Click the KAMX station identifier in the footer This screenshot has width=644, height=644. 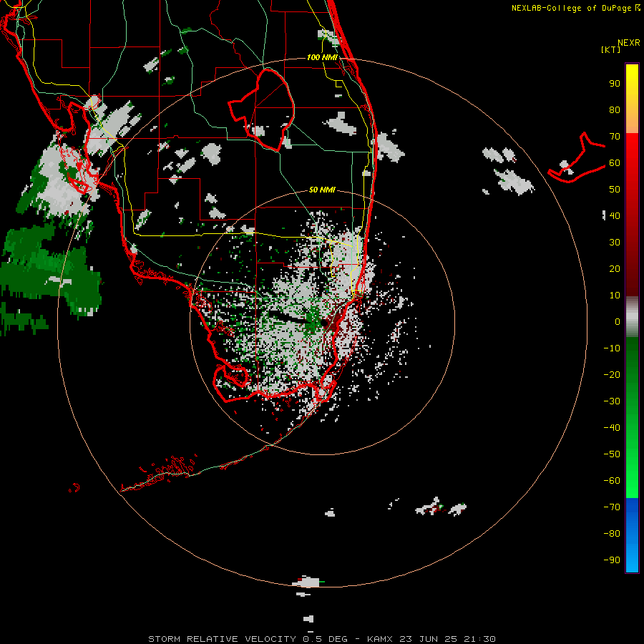click(x=380, y=639)
